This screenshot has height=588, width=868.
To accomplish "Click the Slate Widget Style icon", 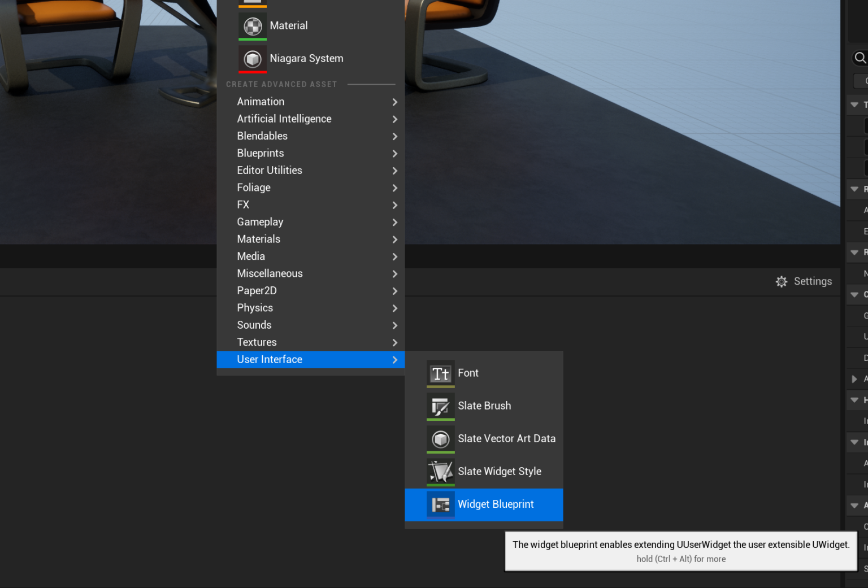I will coord(440,472).
